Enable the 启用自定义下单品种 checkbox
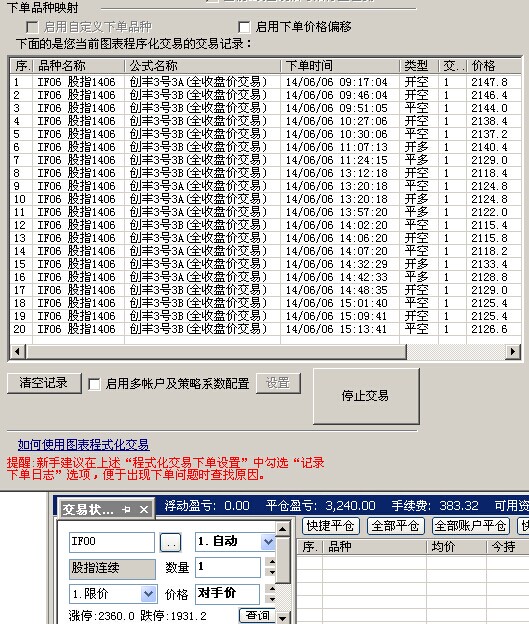 coord(32,27)
